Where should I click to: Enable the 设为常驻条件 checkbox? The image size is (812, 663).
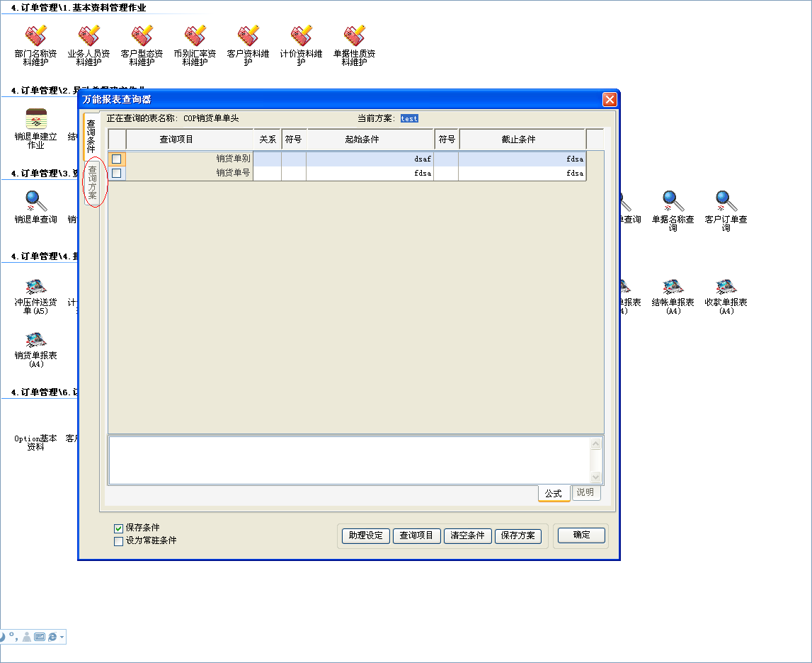point(118,541)
